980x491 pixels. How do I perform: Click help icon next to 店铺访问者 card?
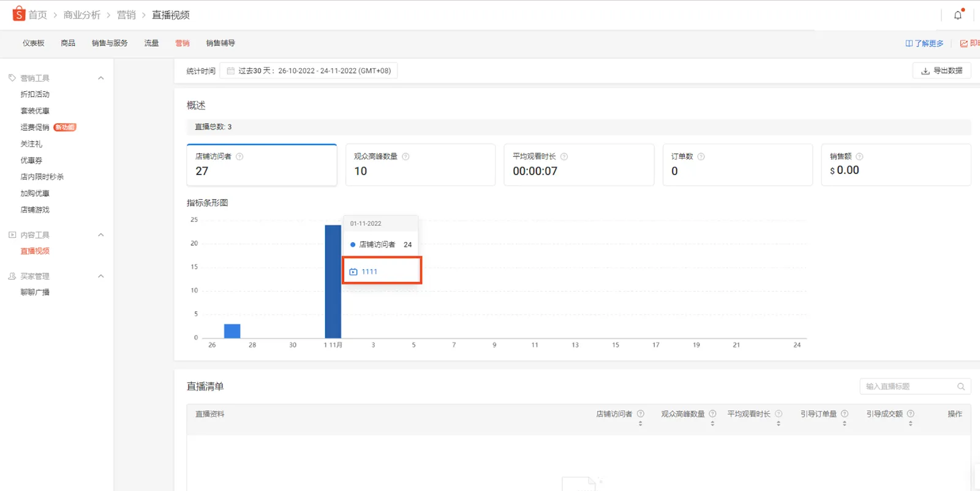[239, 156]
